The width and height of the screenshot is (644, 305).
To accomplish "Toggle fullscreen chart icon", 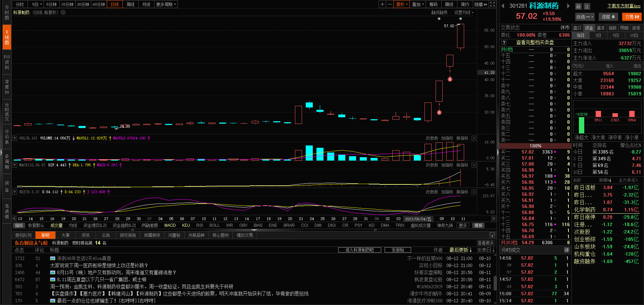I will (x=492, y=4).
